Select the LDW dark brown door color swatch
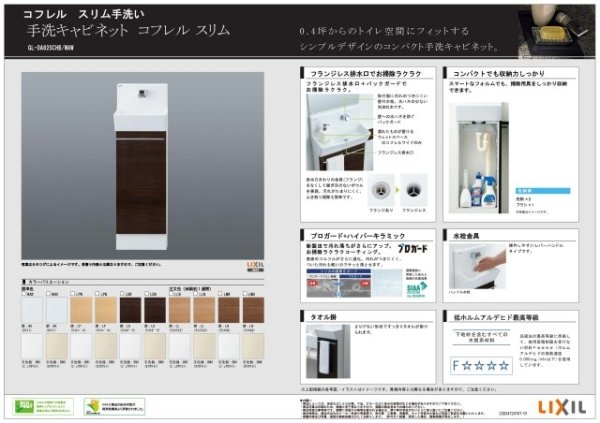 pos(130,310)
